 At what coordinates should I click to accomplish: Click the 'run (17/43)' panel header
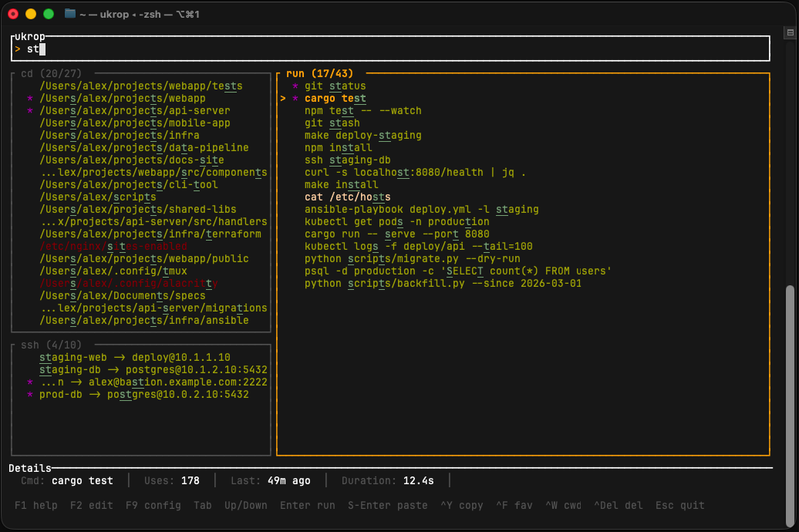319,74
